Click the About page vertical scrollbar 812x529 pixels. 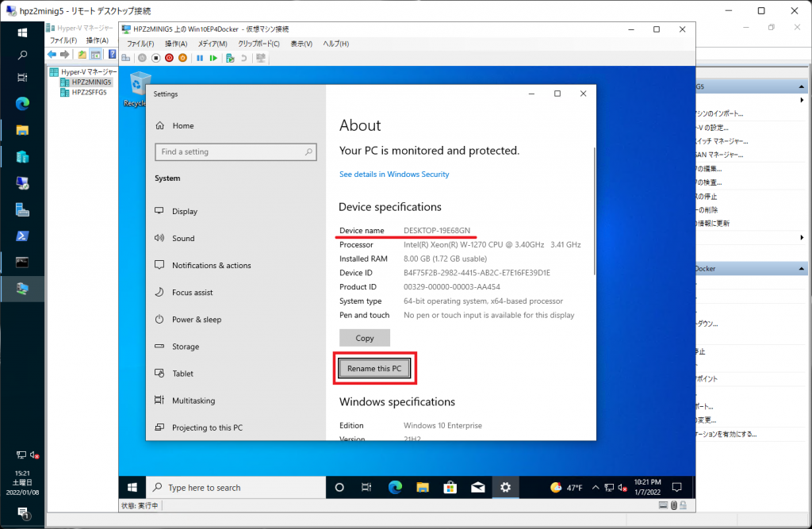(x=594, y=211)
